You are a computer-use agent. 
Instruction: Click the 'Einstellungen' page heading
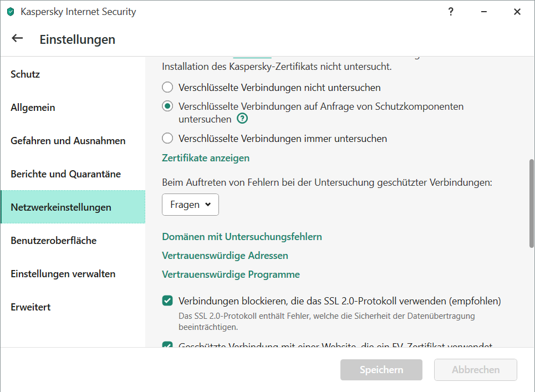point(78,39)
